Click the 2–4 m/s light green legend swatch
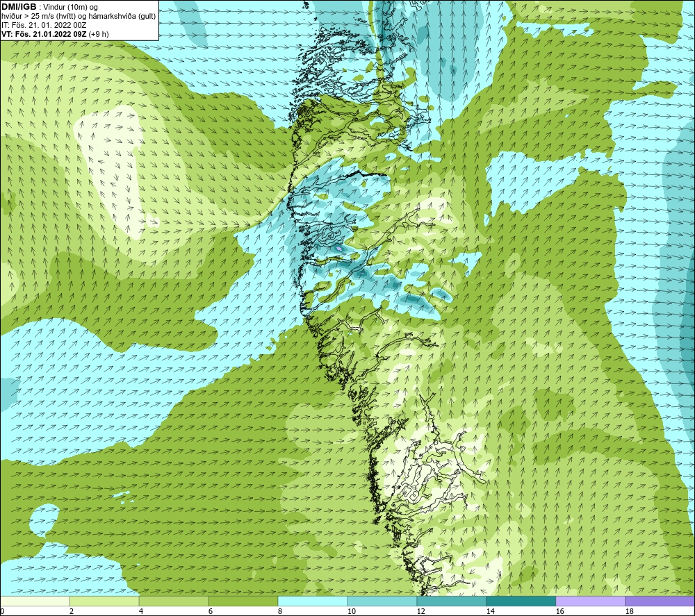Image resolution: width=695 pixels, height=616 pixels. click(x=104, y=601)
